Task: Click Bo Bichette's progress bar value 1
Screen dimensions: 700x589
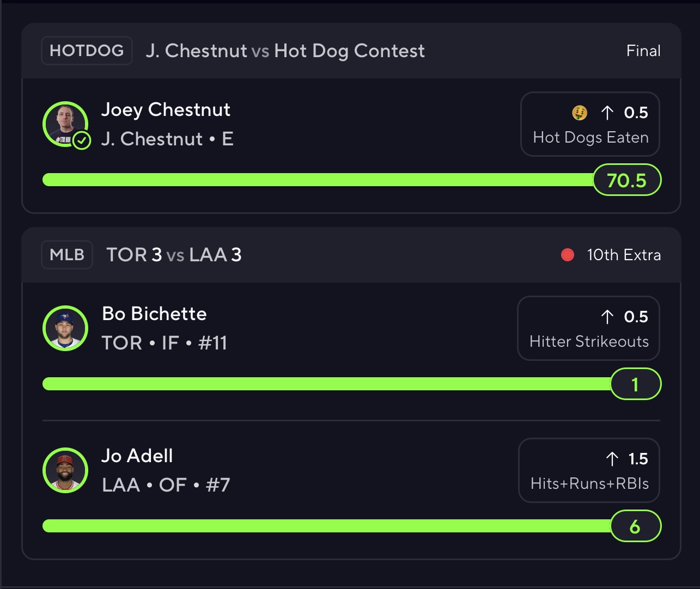Action: tap(635, 384)
